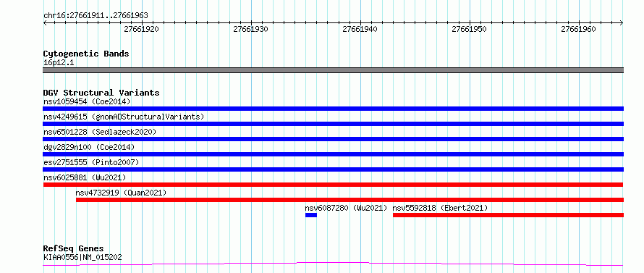Open variant nsv5592818 (Ebert2021) label
This screenshot has width=644, height=273.
(x=440, y=208)
